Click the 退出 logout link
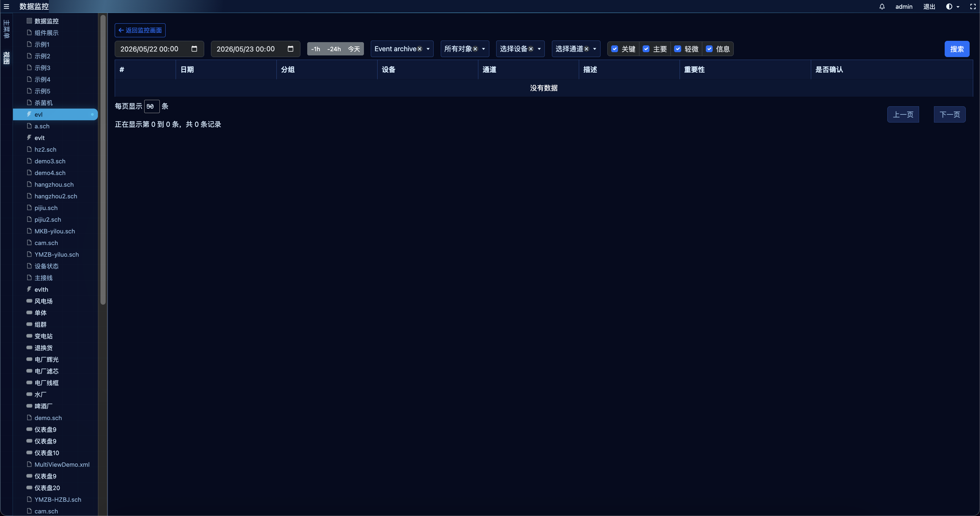Viewport: 980px width, 516px height. click(929, 6)
